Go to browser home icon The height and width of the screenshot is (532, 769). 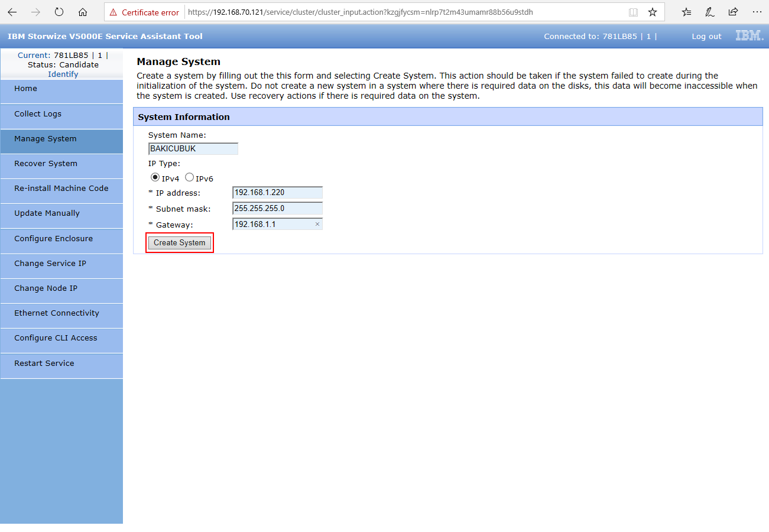(x=83, y=12)
